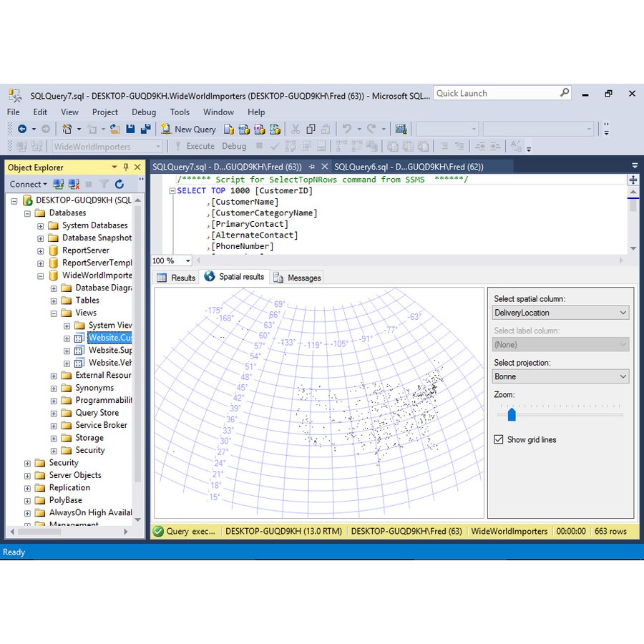The width and height of the screenshot is (644, 644).
Task: Select the Server Objects tree item
Action: 75,475
